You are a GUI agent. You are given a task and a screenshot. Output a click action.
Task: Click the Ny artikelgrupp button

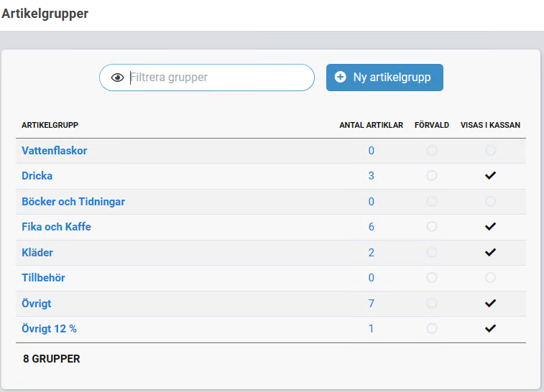[x=384, y=78]
